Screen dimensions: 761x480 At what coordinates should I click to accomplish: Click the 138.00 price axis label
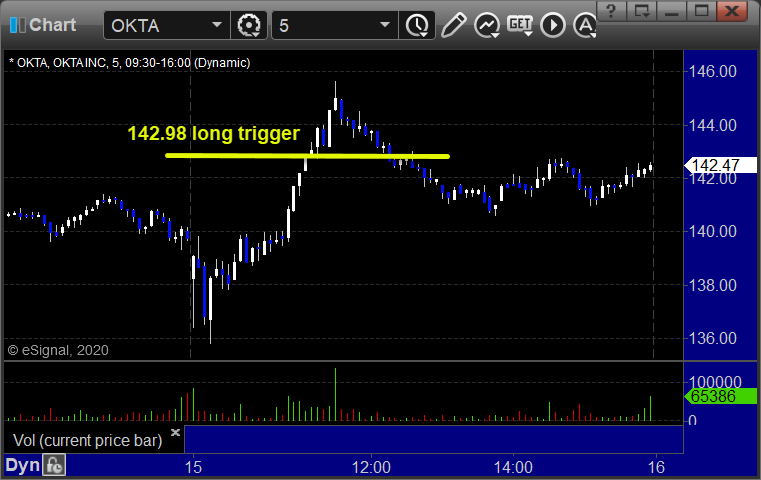(x=712, y=285)
